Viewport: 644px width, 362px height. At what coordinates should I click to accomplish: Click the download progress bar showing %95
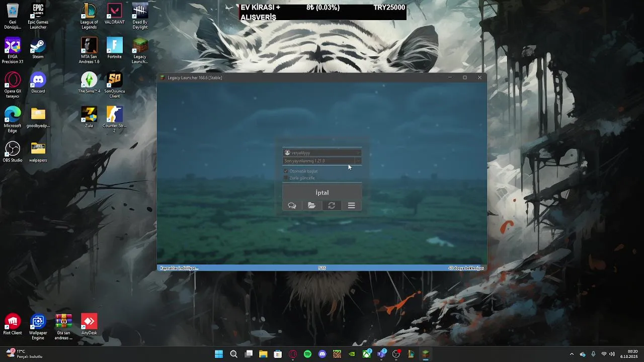(322, 268)
